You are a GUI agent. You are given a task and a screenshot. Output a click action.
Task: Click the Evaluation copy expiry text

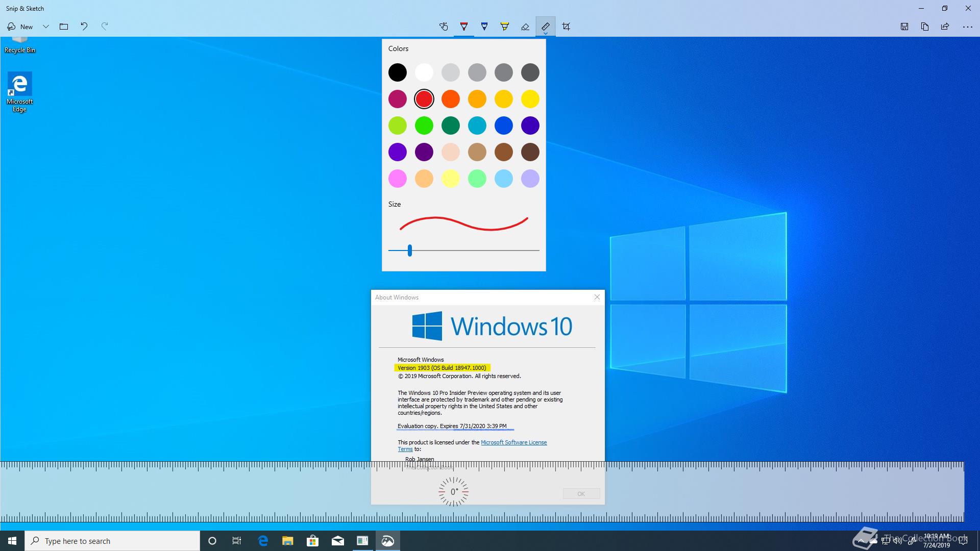coord(452,426)
